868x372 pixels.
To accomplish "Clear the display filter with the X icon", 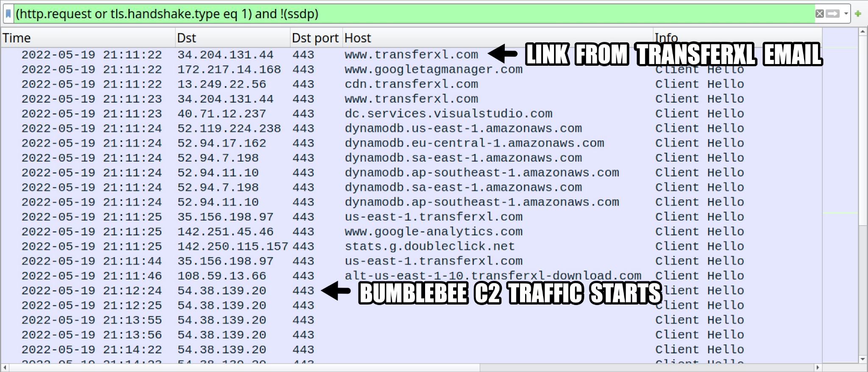I will [820, 14].
